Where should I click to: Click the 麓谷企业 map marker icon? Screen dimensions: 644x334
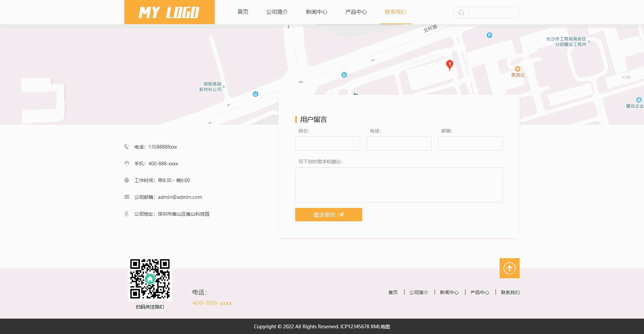(639, 100)
